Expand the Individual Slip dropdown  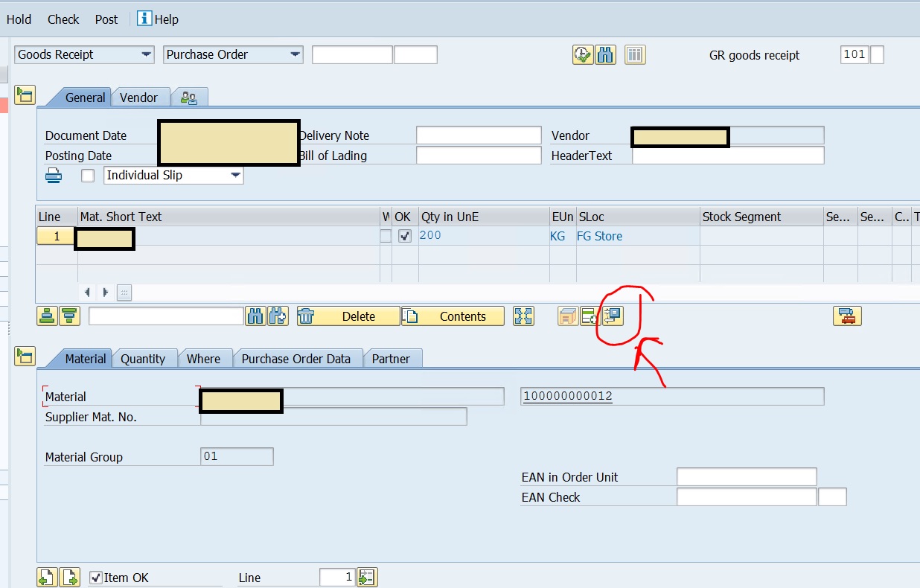pos(236,176)
